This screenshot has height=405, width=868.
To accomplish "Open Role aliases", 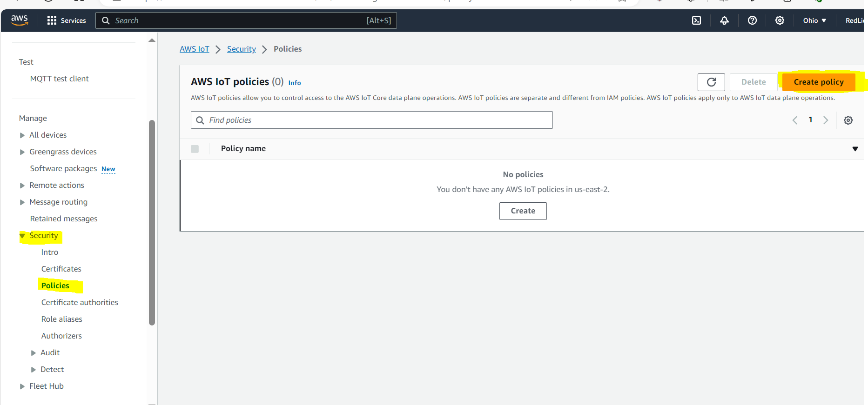I will coord(61,319).
